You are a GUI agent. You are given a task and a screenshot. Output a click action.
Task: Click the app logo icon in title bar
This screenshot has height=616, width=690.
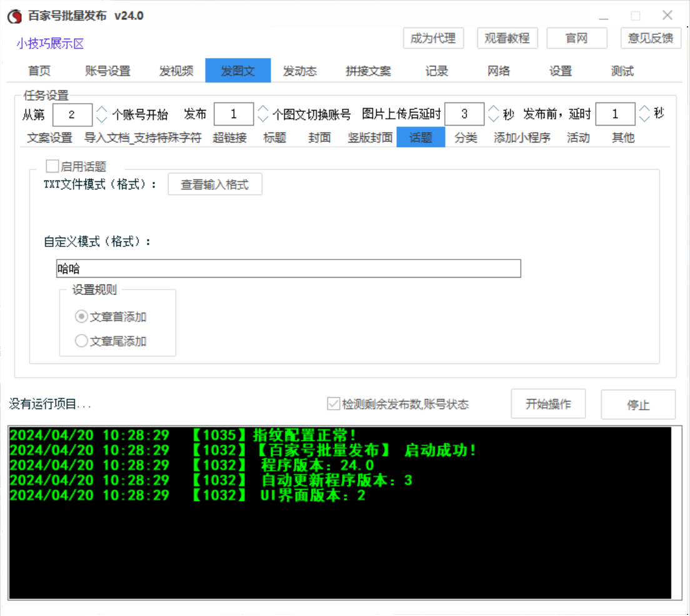click(15, 17)
